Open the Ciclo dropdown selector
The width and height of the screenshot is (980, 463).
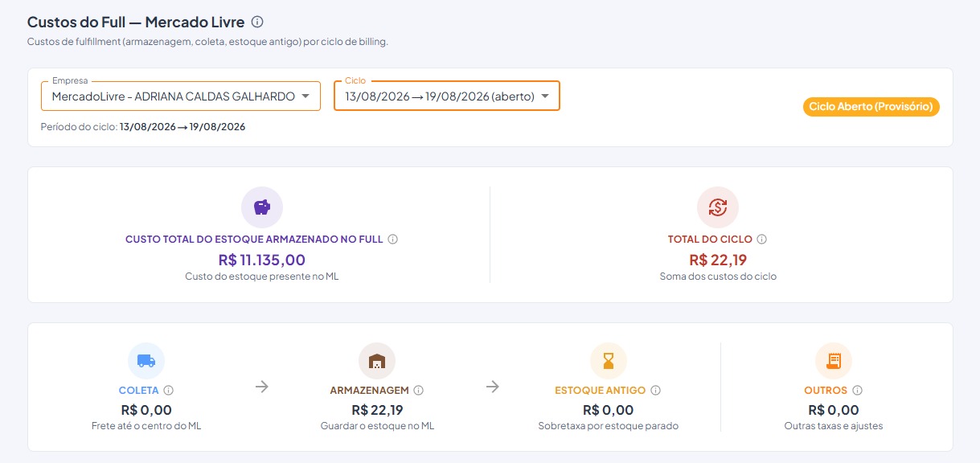tap(447, 96)
